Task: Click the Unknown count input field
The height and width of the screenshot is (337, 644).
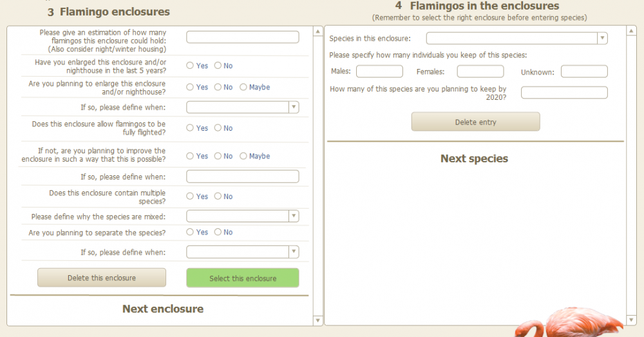Action: (584, 71)
